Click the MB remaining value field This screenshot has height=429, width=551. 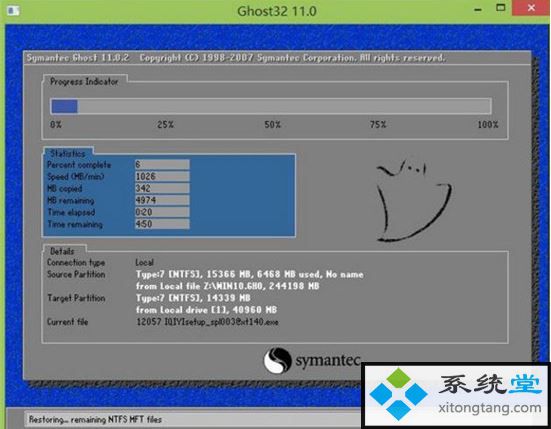(x=162, y=200)
